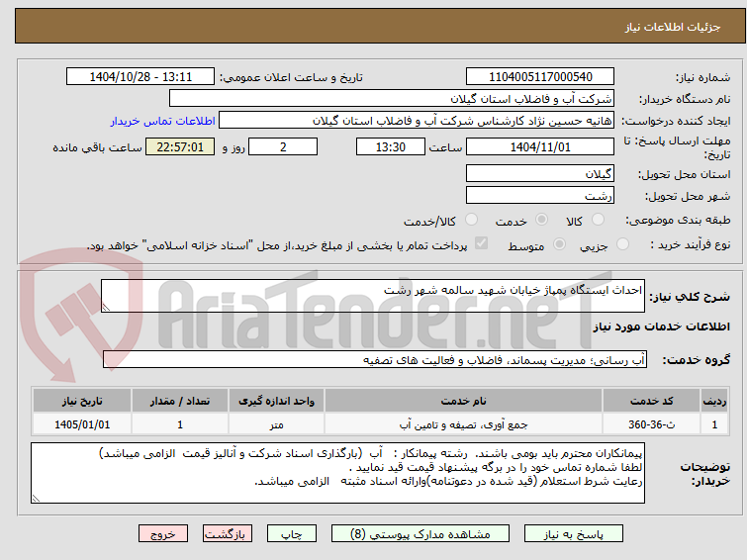This screenshot has height=560, width=747.
Task: Select the جزیی purchase type radio
Action: coord(622,244)
